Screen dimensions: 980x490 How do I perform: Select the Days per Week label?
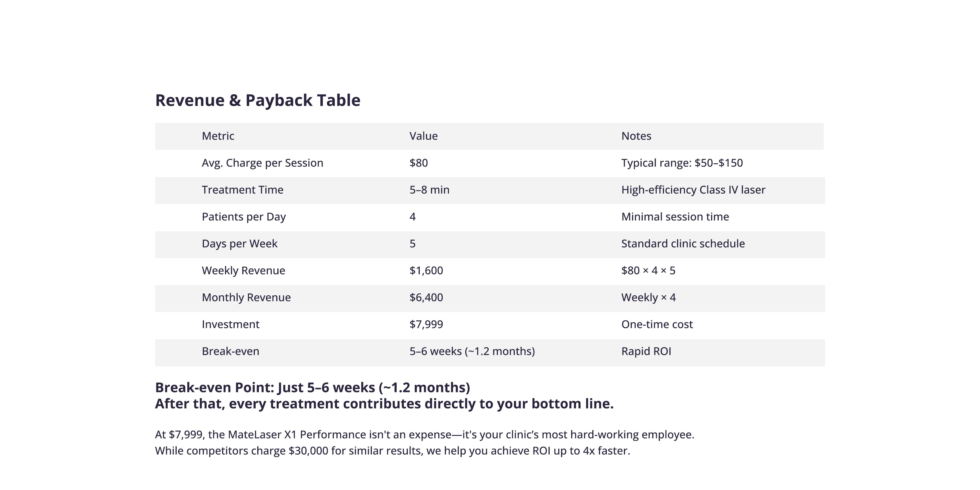pos(239,244)
